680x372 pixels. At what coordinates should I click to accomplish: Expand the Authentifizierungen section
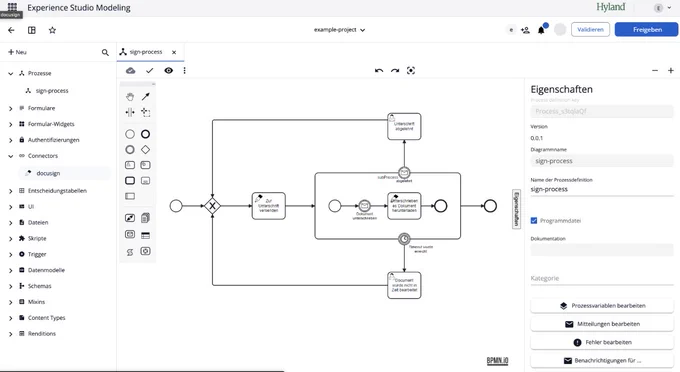pos(11,140)
